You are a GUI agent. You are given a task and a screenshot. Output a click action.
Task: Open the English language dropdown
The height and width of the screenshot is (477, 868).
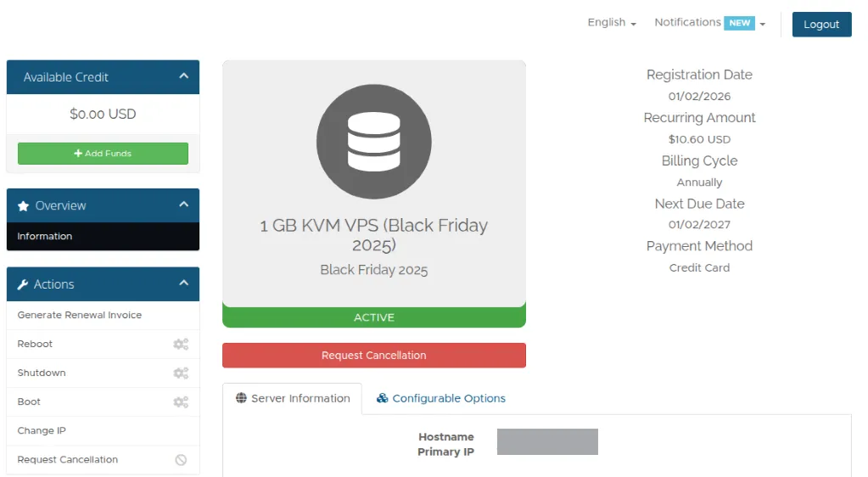point(612,23)
